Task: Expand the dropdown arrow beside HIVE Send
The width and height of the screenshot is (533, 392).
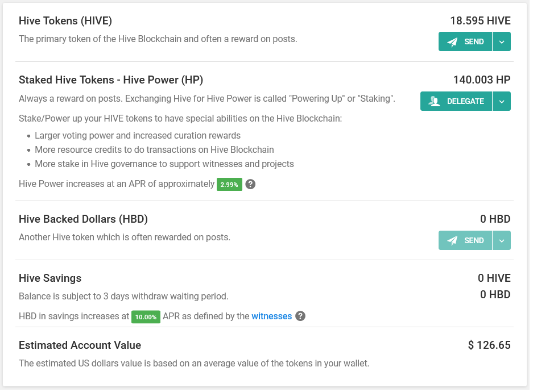Action: click(502, 41)
